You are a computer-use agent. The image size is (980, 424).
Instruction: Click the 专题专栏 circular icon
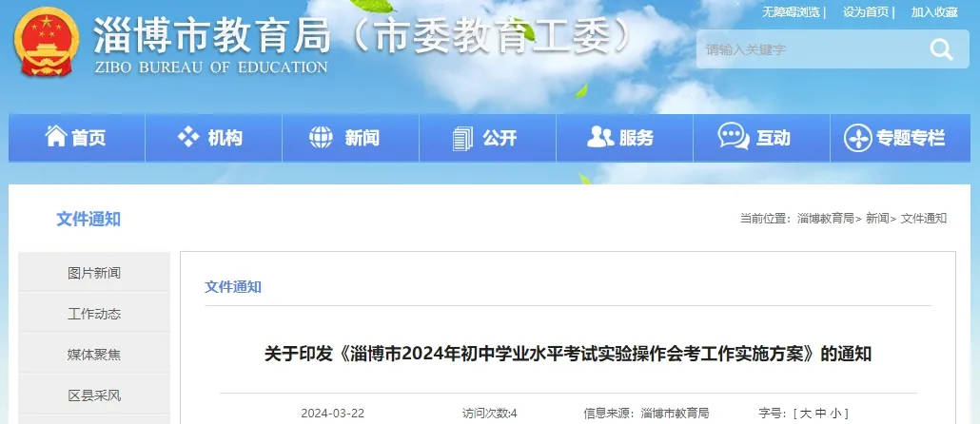tap(858, 139)
